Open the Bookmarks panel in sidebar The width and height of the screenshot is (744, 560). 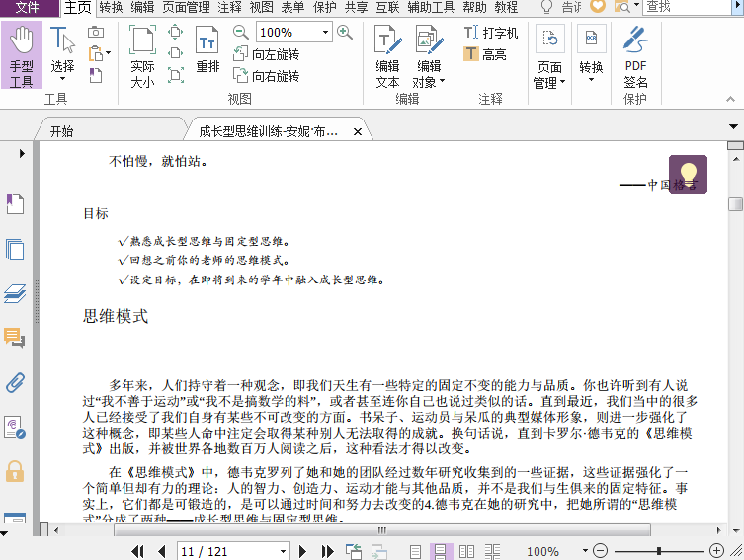coord(15,203)
